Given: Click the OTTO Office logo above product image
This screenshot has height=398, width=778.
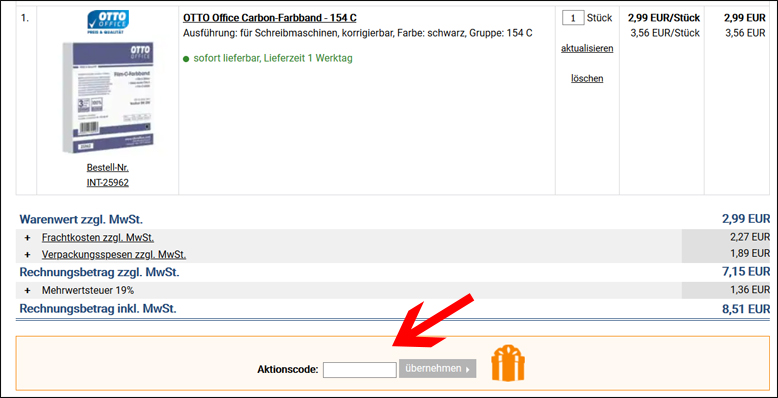Looking at the screenshot, I should click(108, 21).
